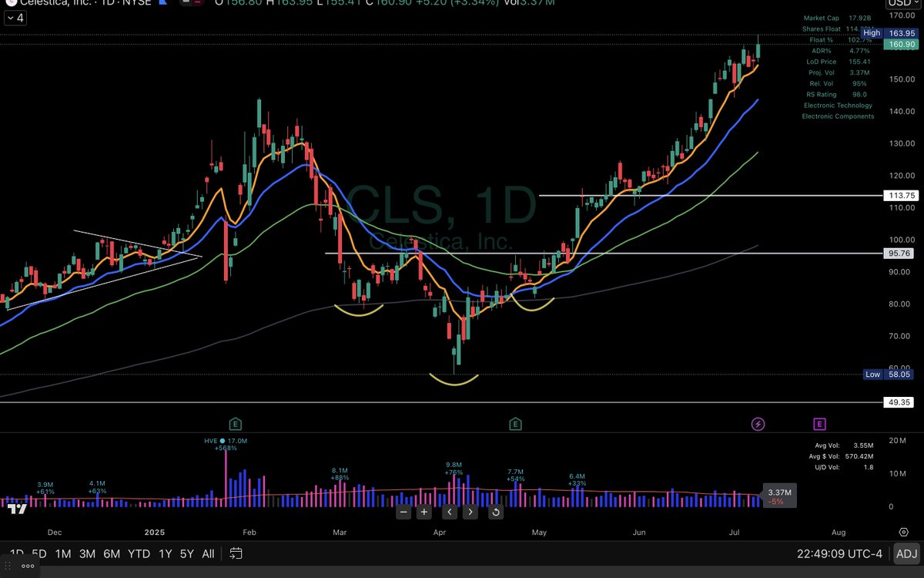Select the YTD date range
Screen dimensions: 924x578
[139, 553]
